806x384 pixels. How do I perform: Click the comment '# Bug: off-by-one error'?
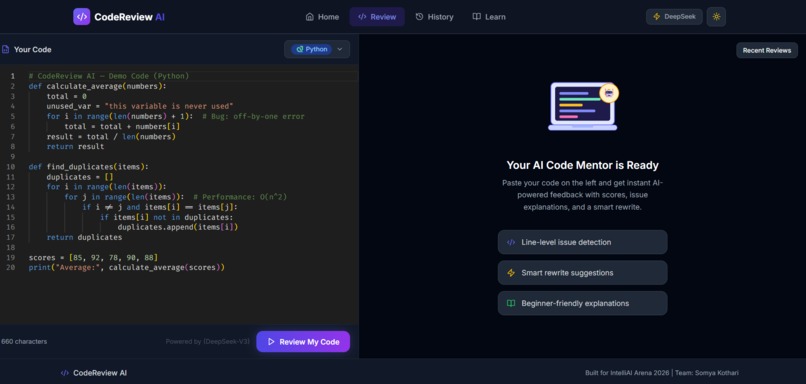pyautogui.click(x=253, y=116)
